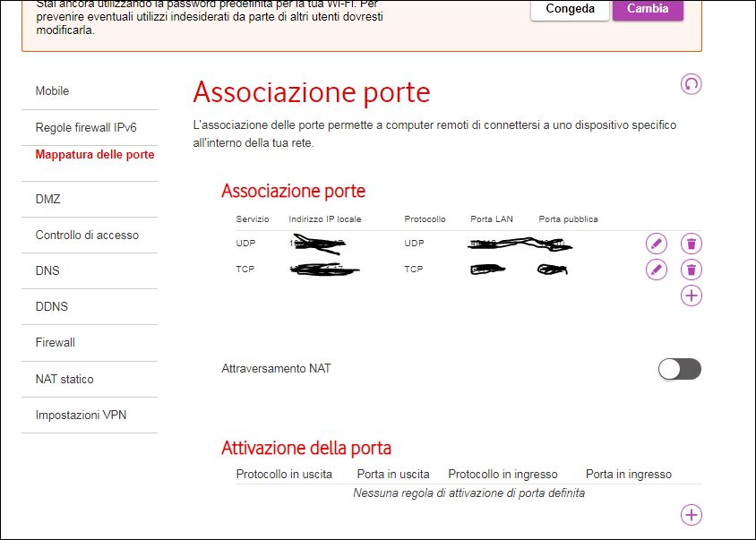
Task: Open Controllo di accesso page
Action: (x=87, y=236)
